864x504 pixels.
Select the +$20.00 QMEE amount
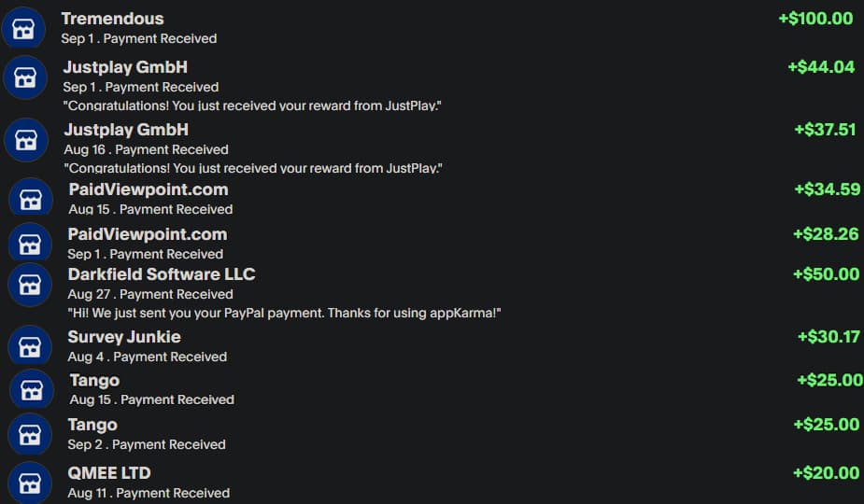coord(826,473)
